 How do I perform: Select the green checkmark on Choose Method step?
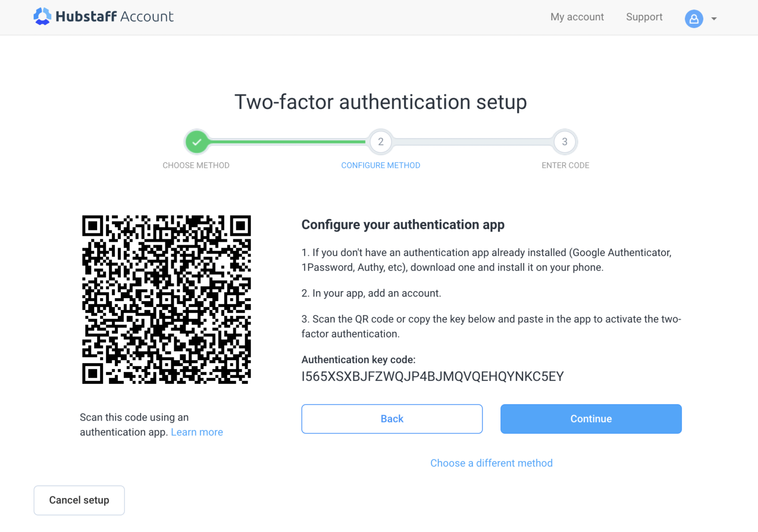tap(196, 142)
